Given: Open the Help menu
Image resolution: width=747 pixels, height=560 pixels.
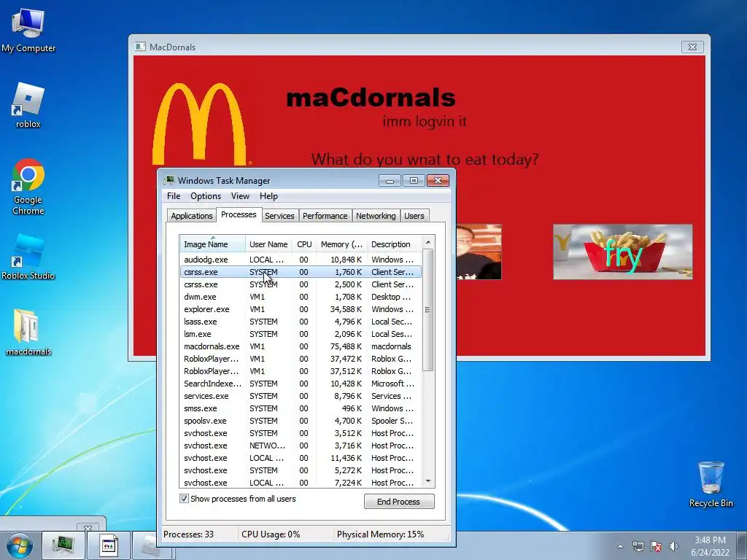Looking at the screenshot, I should pyautogui.click(x=268, y=196).
